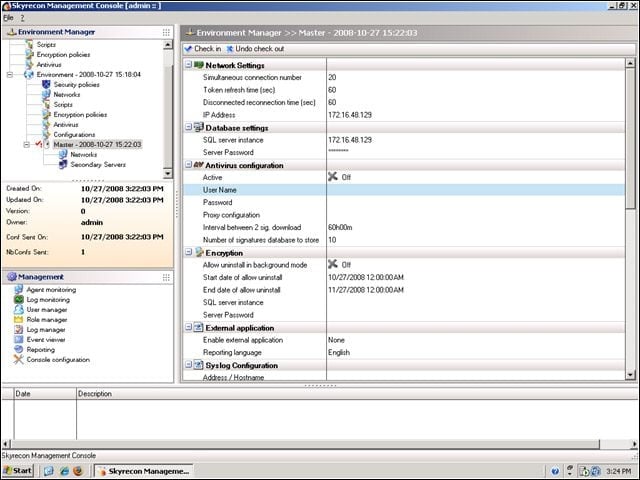Viewport: 640px width, 480px height.
Task: Click the taskbar clock 3:24 PM
Action: 619,471
